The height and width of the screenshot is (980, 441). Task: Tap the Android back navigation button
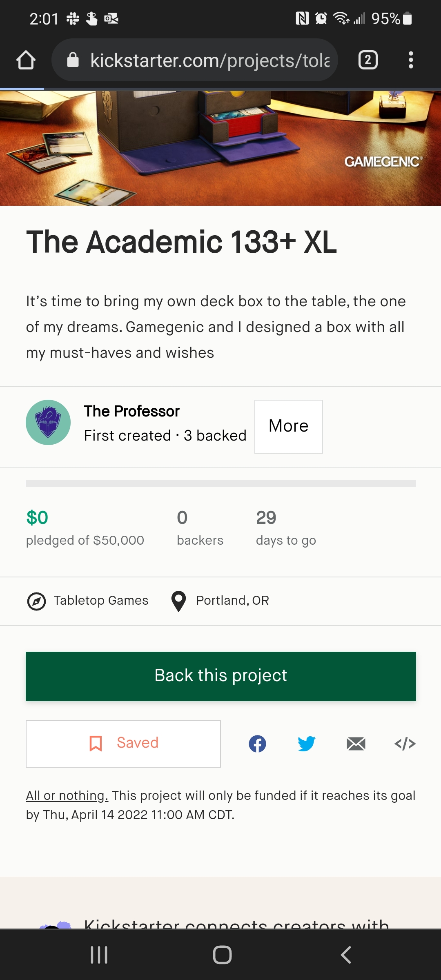pos(345,955)
